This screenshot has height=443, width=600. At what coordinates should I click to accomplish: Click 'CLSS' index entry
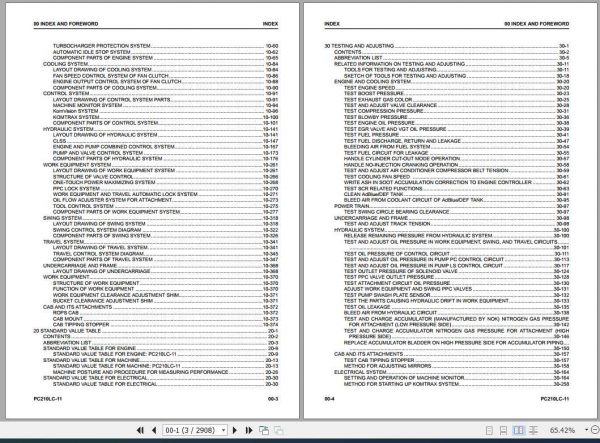[59, 141]
